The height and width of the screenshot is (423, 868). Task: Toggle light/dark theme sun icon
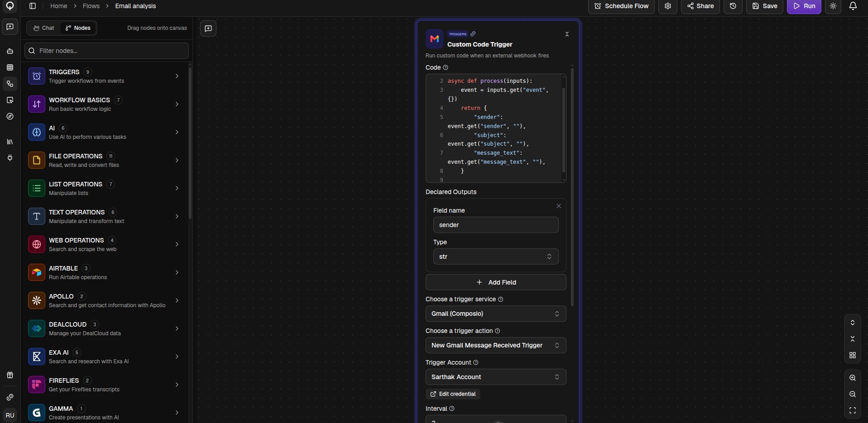833,6
